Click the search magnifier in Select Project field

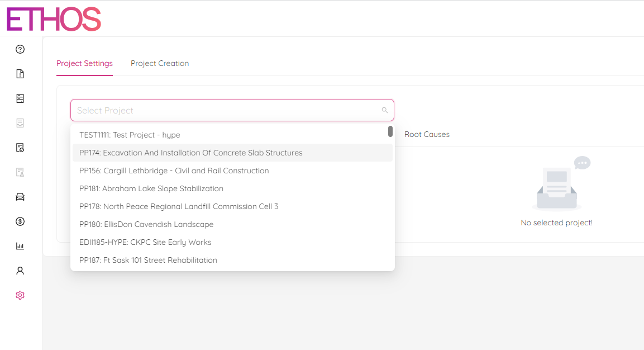pos(384,110)
